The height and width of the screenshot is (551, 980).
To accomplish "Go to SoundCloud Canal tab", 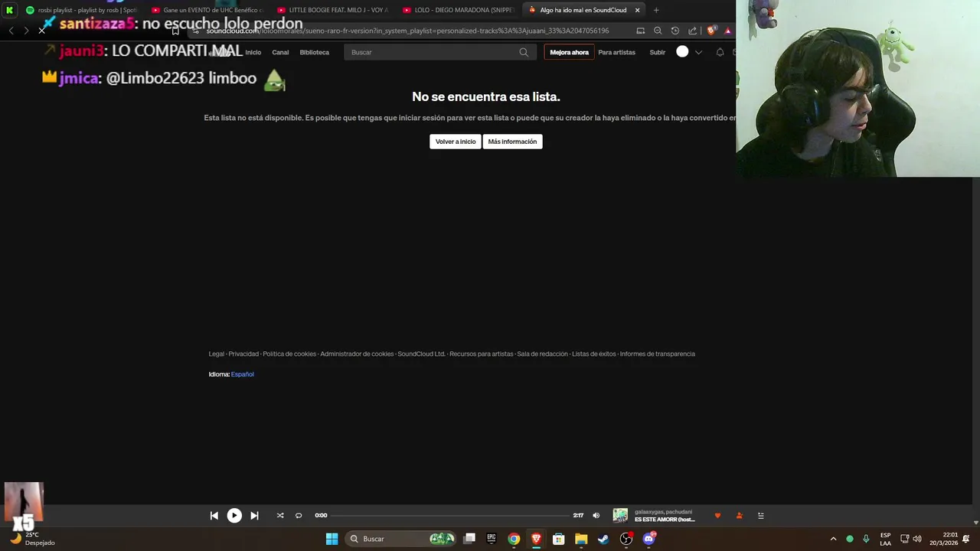I will click(x=280, y=52).
